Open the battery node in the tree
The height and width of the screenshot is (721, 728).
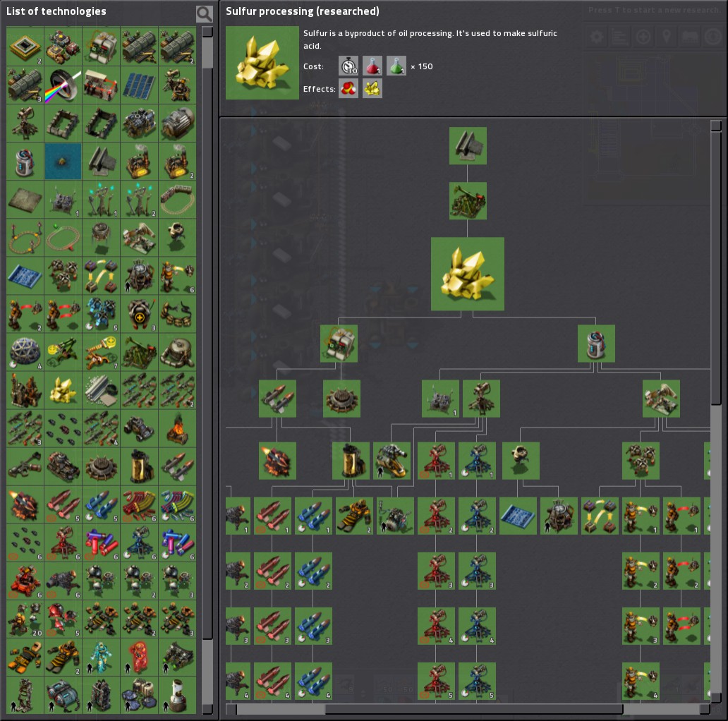tap(596, 344)
